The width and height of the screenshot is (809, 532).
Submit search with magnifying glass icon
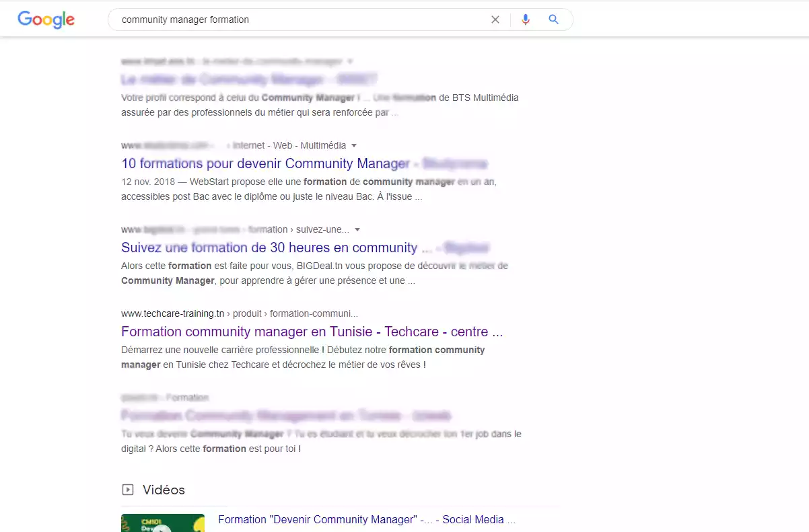pos(553,20)
